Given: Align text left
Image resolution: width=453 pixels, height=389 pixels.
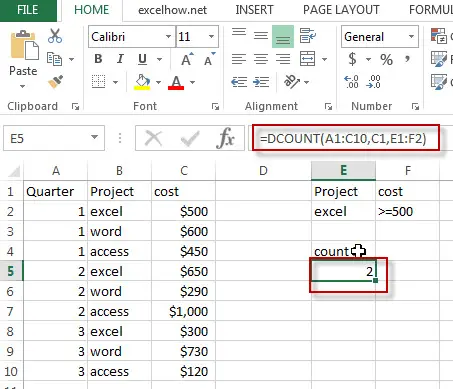Looking at the screenshot, I should (239, 59).
